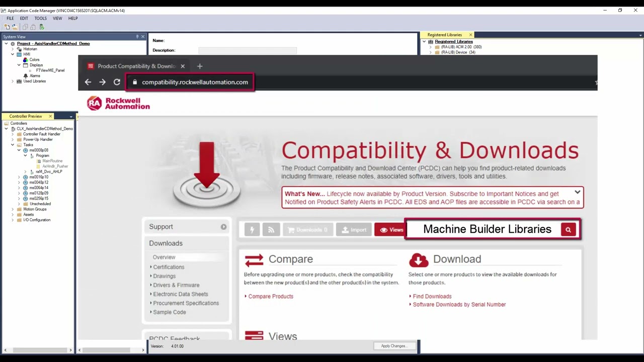Open the TOOLS menu
Viewport: 644px width, 362px height.
click(x=40, y=18)
